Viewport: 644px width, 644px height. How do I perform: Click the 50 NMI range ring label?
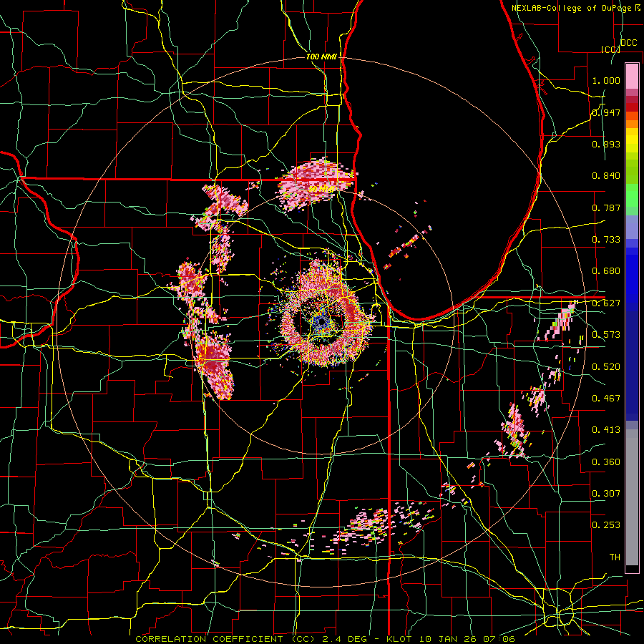pyautogui.click(x=321, y=189)
